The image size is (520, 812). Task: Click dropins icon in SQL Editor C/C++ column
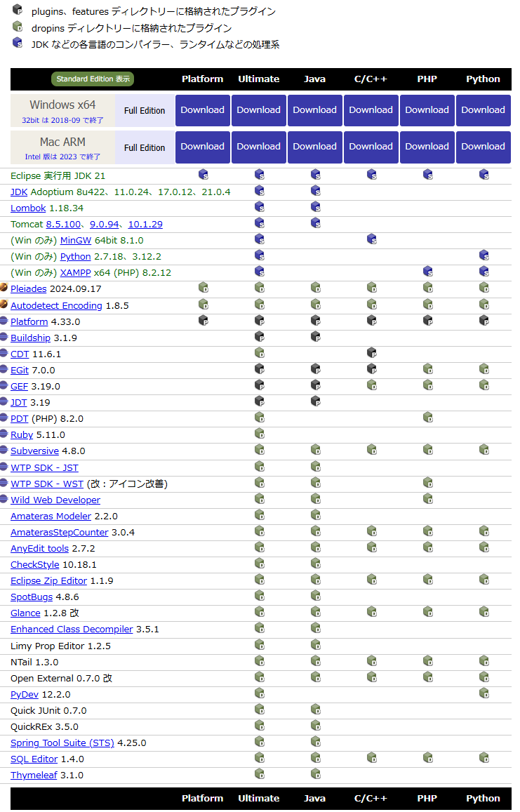(371, 758)
